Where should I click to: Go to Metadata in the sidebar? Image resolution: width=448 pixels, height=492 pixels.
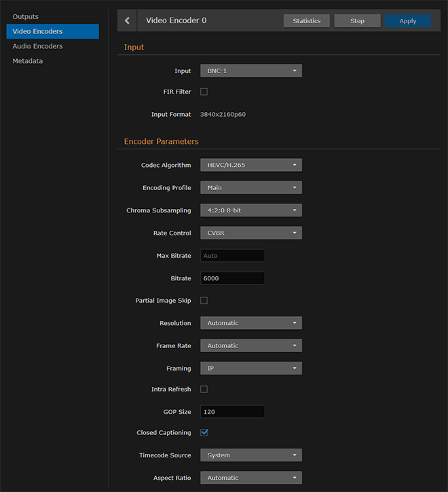click(28, 61)
